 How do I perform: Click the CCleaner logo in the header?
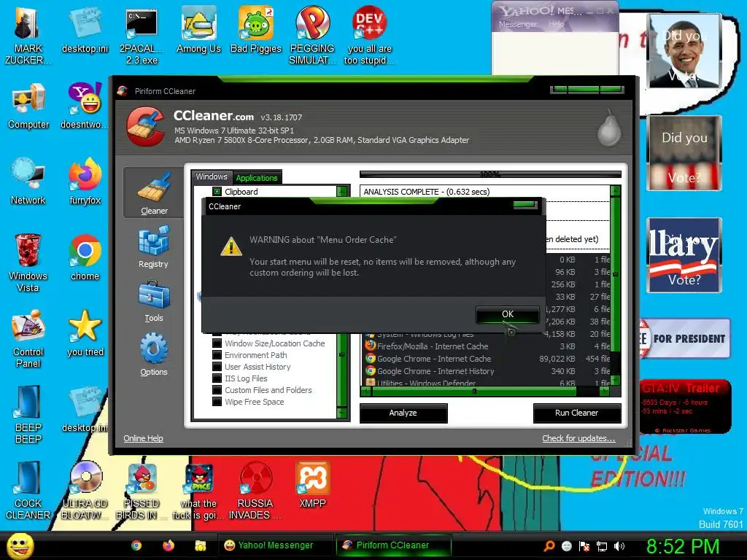pyautogui.click(x=146, y=126)
